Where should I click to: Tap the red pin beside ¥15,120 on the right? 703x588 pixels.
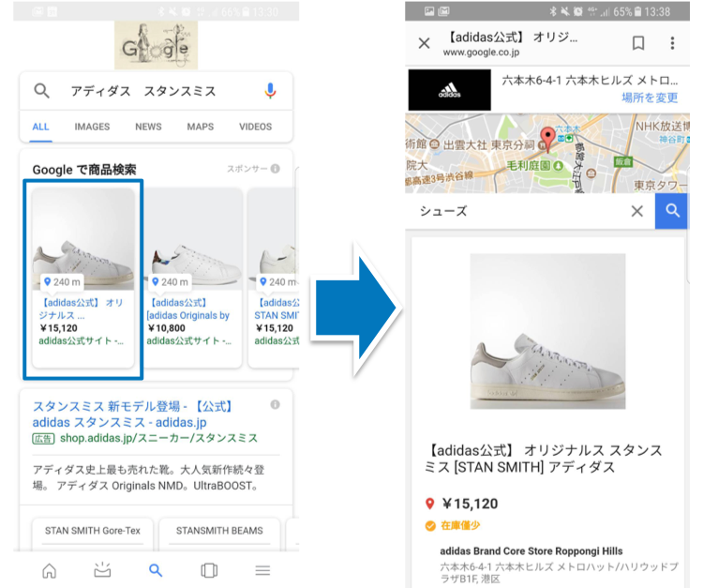coord(429,504)
